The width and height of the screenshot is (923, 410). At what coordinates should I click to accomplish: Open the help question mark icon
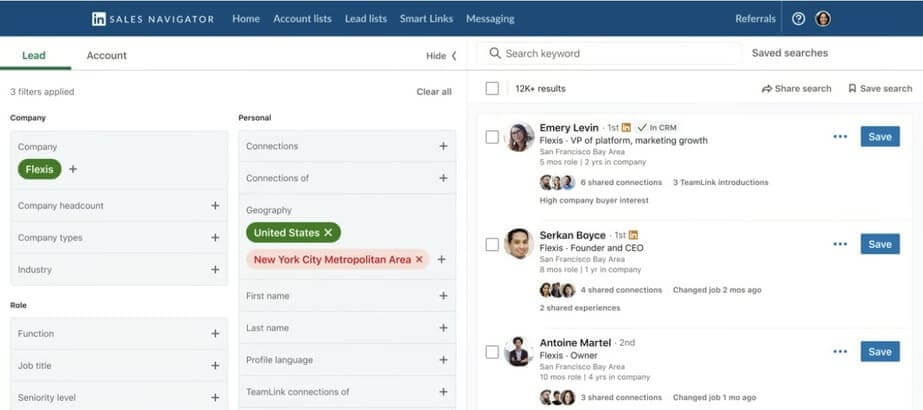[x=798, y=19]
